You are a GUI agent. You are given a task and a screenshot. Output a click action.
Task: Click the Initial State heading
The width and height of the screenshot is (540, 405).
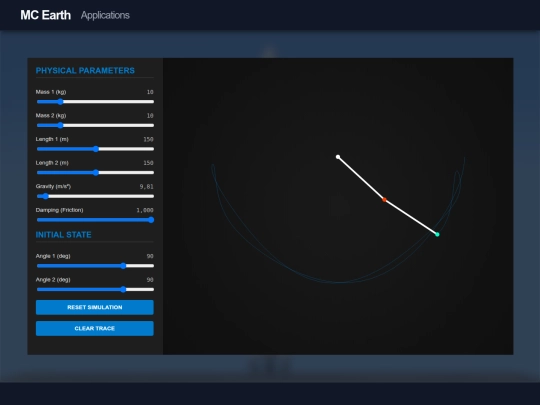tap(64, 235)
